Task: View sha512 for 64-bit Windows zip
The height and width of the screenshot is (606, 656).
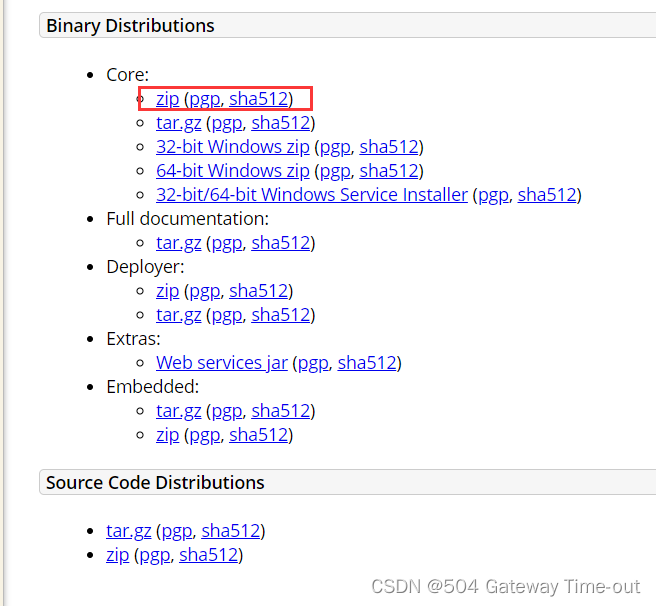Action: pos(389,171)
